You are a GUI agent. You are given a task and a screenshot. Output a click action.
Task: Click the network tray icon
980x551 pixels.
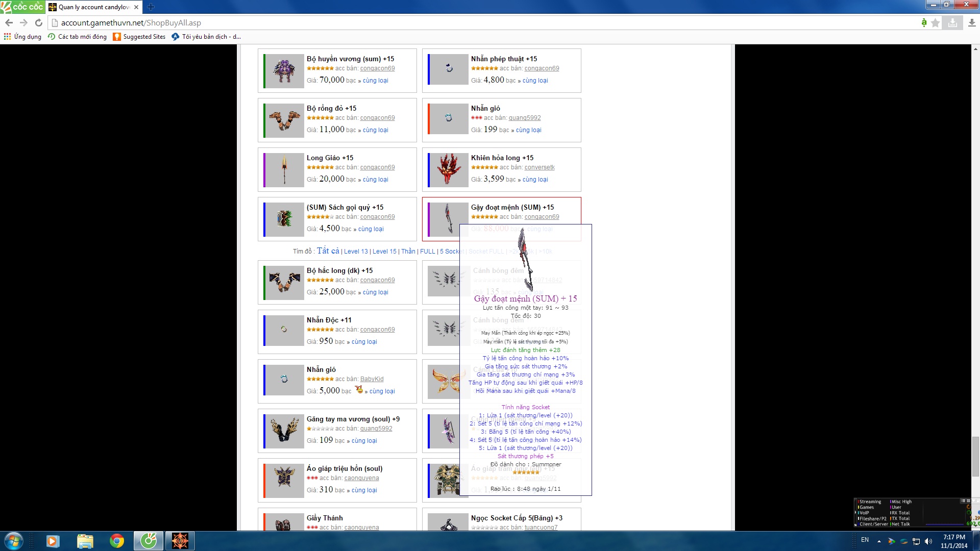coord(916,541)
